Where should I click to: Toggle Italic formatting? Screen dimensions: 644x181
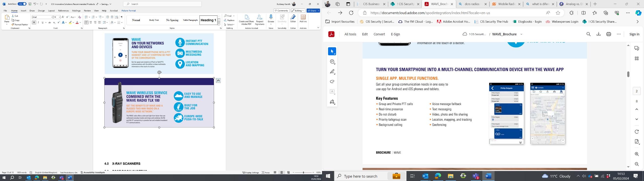click(38, 22)
